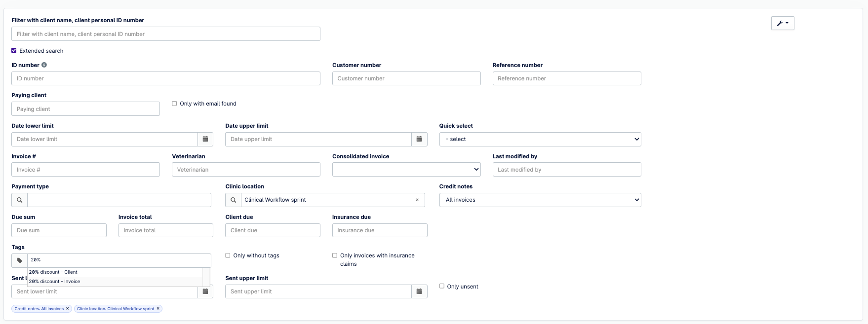Clear the Clinical Workflow sprint location
Image resolution: width=868 pixels, height=324 pixels.
point(417,200)
